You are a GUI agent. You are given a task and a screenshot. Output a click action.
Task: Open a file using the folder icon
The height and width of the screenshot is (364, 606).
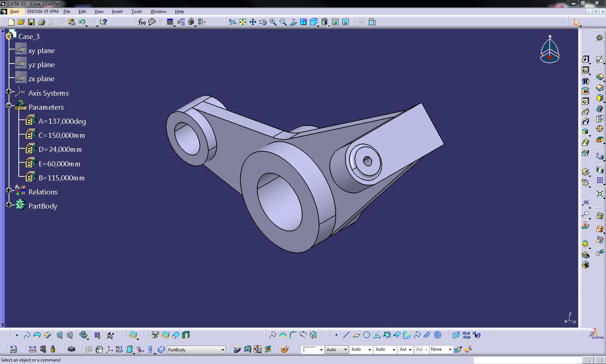click(21, 22)
